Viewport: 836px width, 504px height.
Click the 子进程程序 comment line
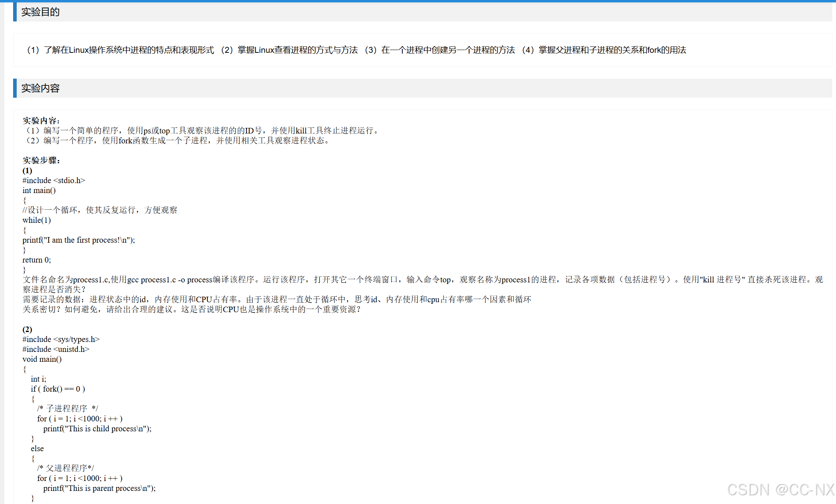tap(67, 409)
